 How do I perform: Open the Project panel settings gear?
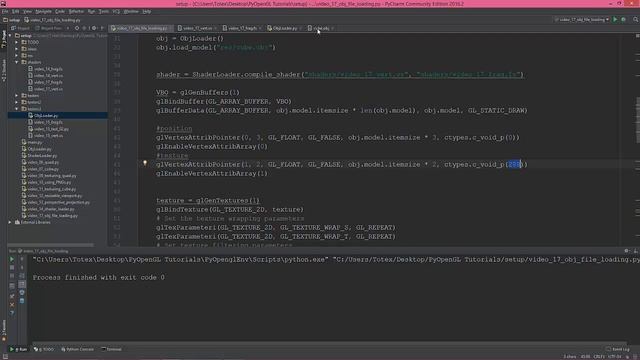pyautogui.click(x=94, y=28)
